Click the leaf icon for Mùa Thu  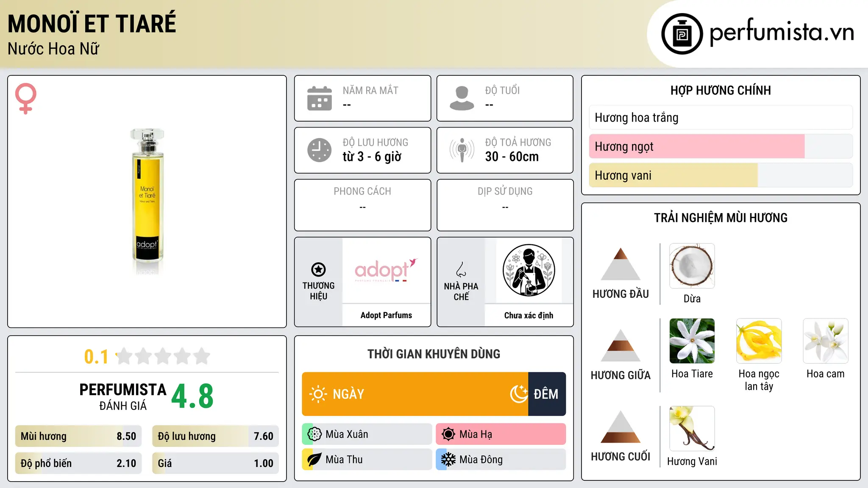pyautogui.click(x=314, y=460)
